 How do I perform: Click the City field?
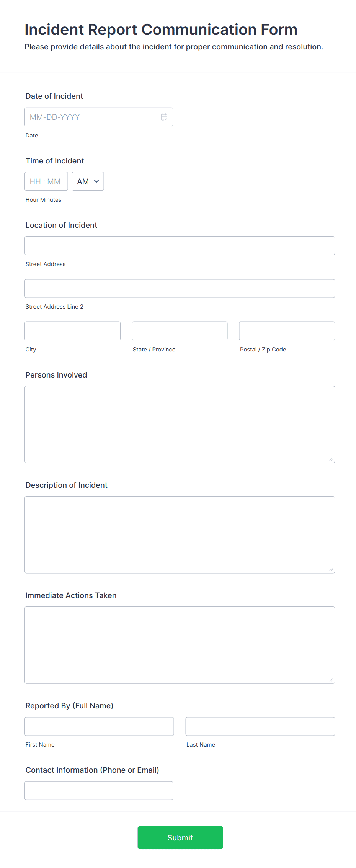(x=72, y=330)
